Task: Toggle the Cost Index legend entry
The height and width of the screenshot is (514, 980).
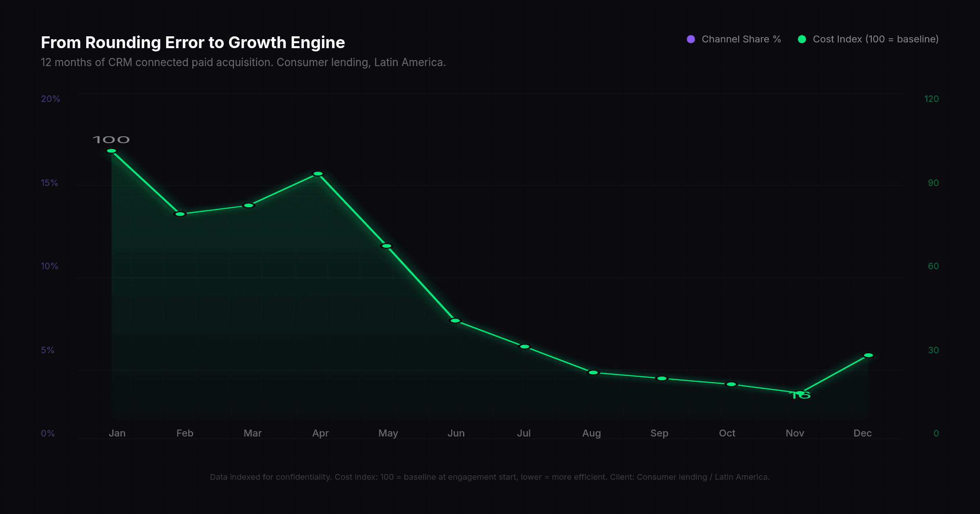Action: pos(875,39)
